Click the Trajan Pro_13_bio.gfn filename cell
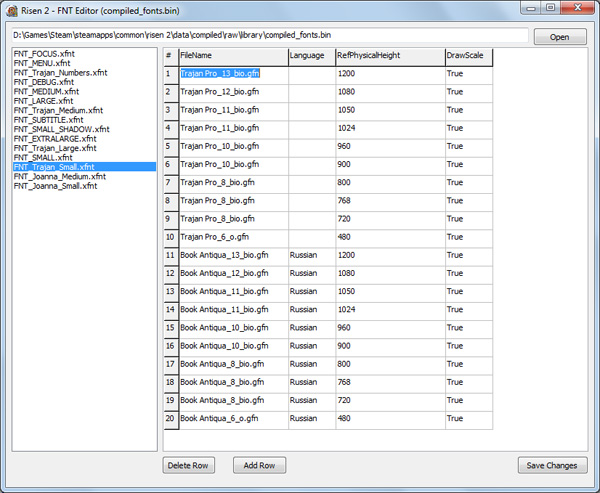 coord(233,75)
